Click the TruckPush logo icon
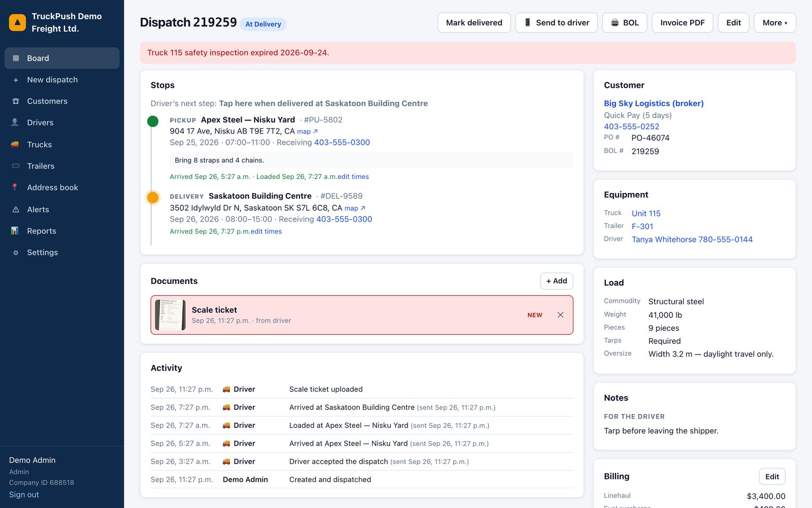Screen dimensions: 812x508 point(17,22)
